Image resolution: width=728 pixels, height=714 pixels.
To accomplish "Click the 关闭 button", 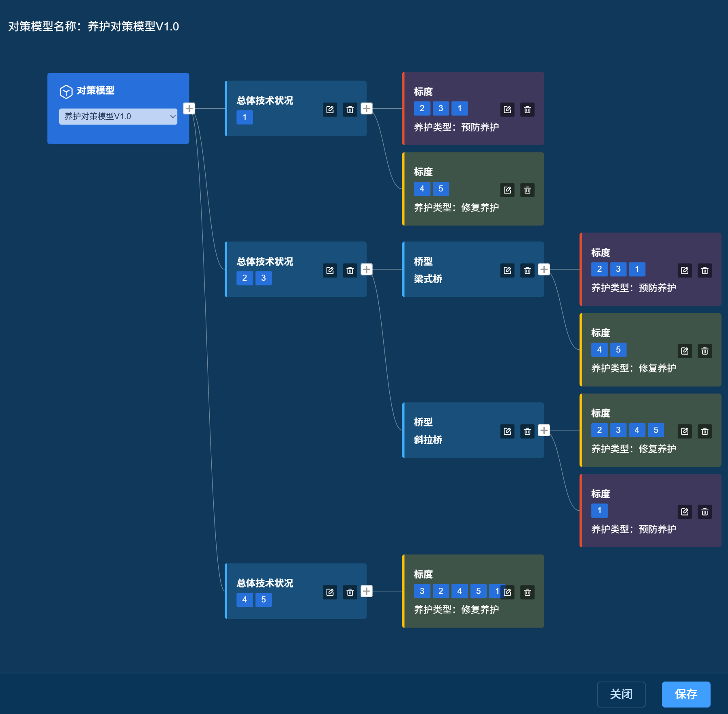I will 621,694.
